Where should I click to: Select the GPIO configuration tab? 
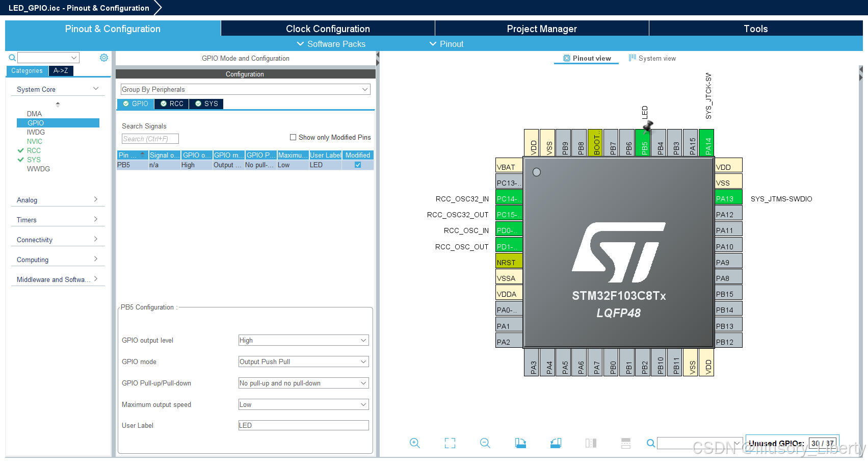coord(136,104)
